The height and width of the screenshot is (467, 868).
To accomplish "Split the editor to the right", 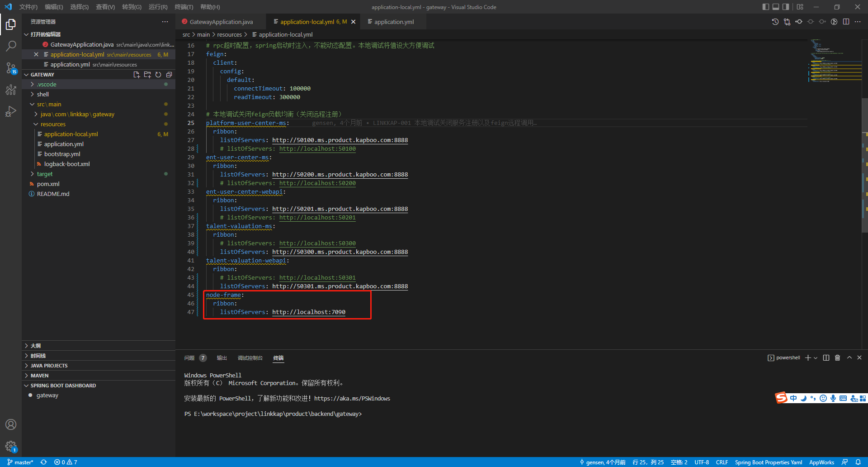I will pos(846,22).
